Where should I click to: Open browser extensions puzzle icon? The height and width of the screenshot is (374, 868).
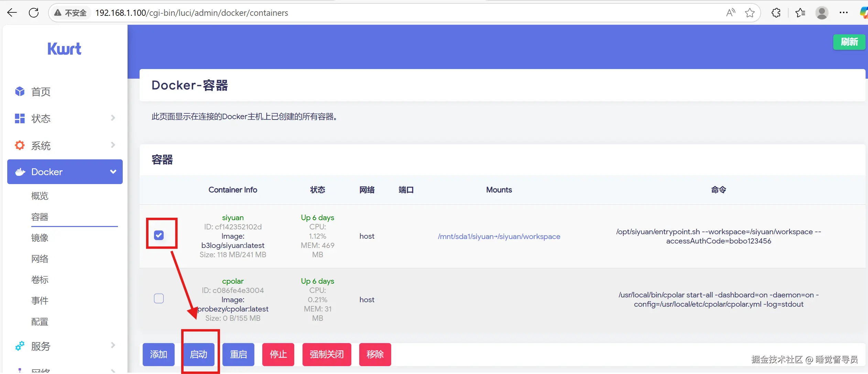pyautogui.click(x=776, y=13)
